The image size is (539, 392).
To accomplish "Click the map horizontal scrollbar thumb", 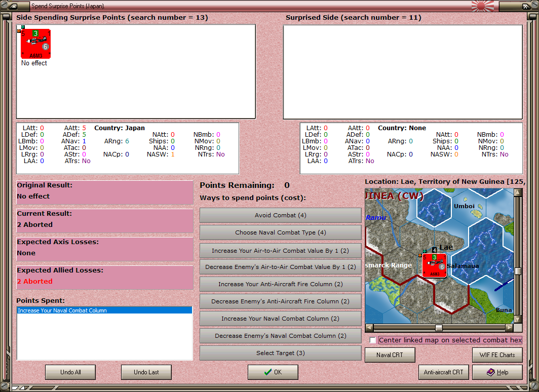I will (439, 327).
